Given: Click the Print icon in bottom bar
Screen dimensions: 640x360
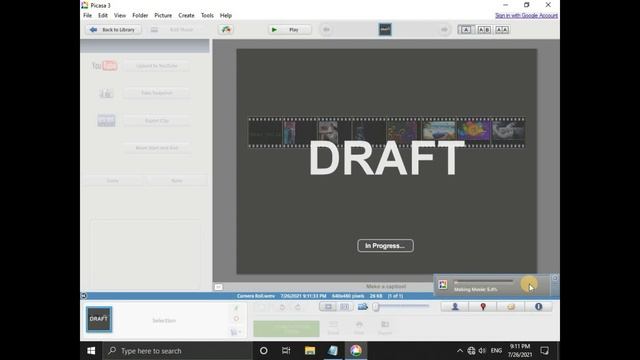Looking at the screenshot, I should tap(359, 328).
